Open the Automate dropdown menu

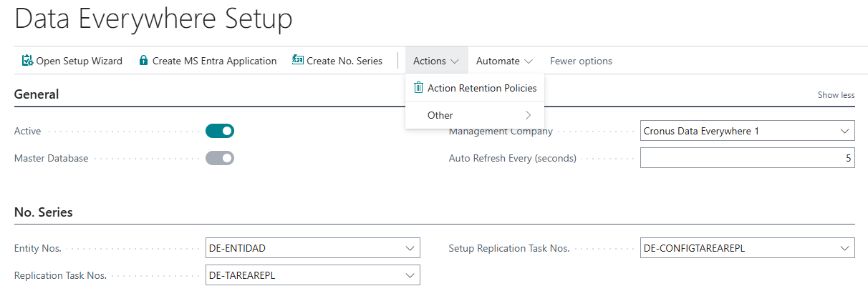pos(504,61)
